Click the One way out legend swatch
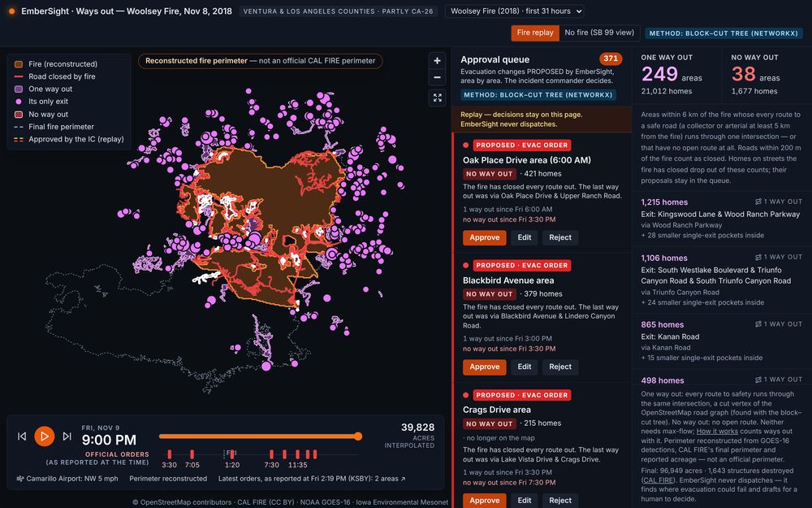 (19, 89)
